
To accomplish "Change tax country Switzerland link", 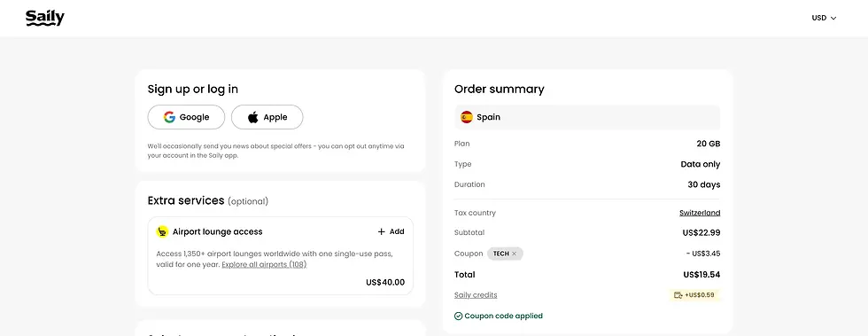I will 700,213.
